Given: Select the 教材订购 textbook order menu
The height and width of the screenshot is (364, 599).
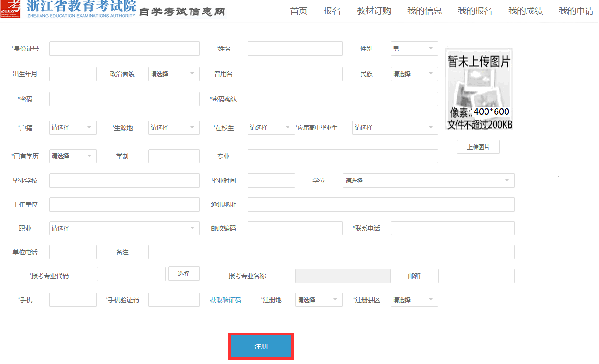Looking at the screenshot, I should [374, 10].
